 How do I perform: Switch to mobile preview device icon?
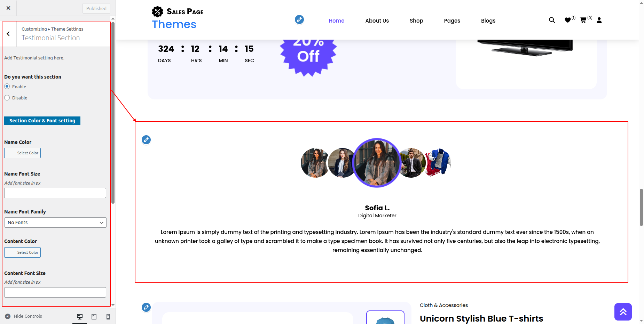(x=108, y=316)
